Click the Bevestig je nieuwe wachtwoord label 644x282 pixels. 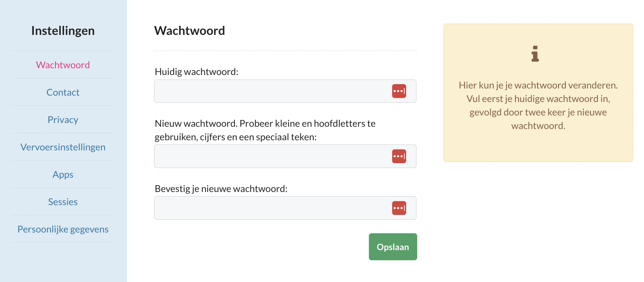(x=221, y=189)
